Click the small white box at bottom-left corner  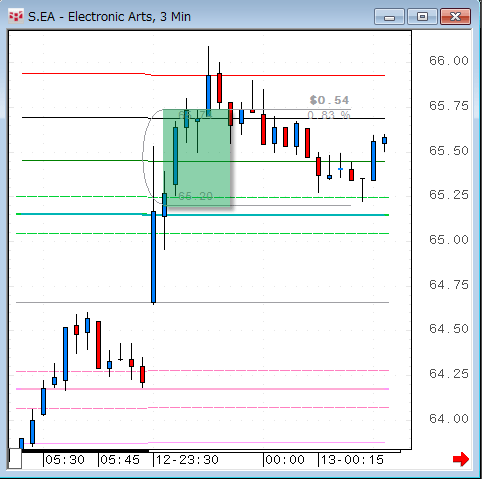click(x=15, y=459)
